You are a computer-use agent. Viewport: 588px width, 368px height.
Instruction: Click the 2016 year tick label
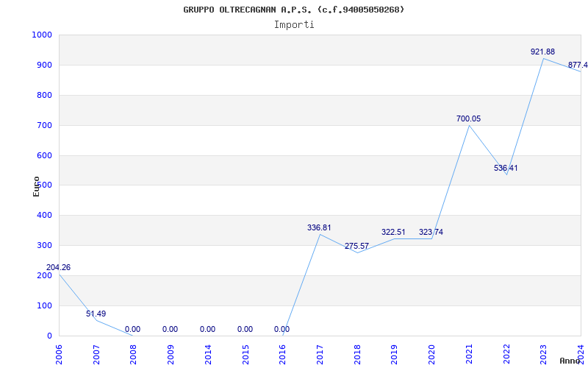click(283, 354)
